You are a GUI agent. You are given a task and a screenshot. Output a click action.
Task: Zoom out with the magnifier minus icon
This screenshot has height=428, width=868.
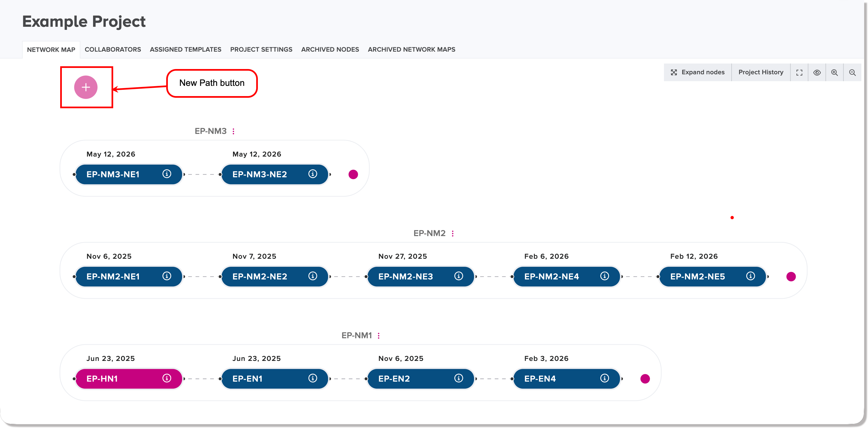[852, 72]
